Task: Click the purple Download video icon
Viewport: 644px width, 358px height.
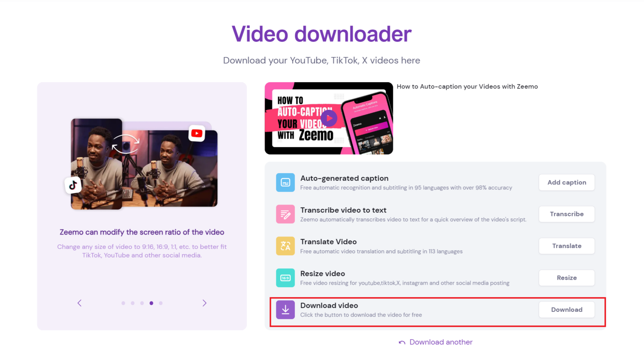Action: (286, 309)
